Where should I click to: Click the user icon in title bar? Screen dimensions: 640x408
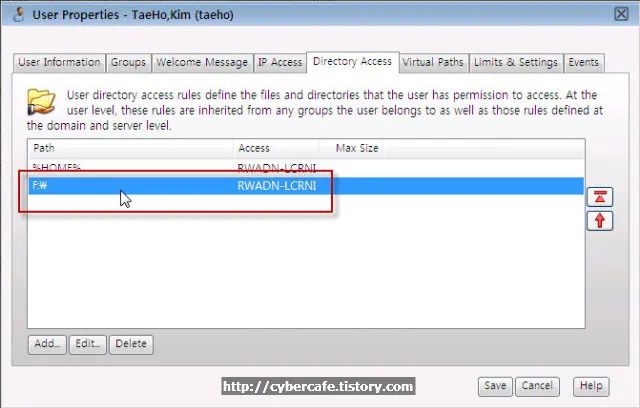click(19, 14)
